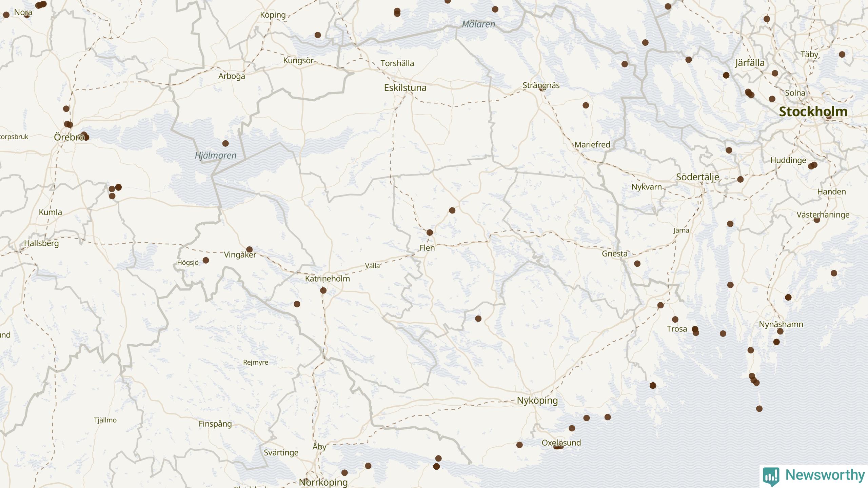Select the data point in Hjälmaren lake
This screenshot has height=488, width=868.
click(225, 144)
